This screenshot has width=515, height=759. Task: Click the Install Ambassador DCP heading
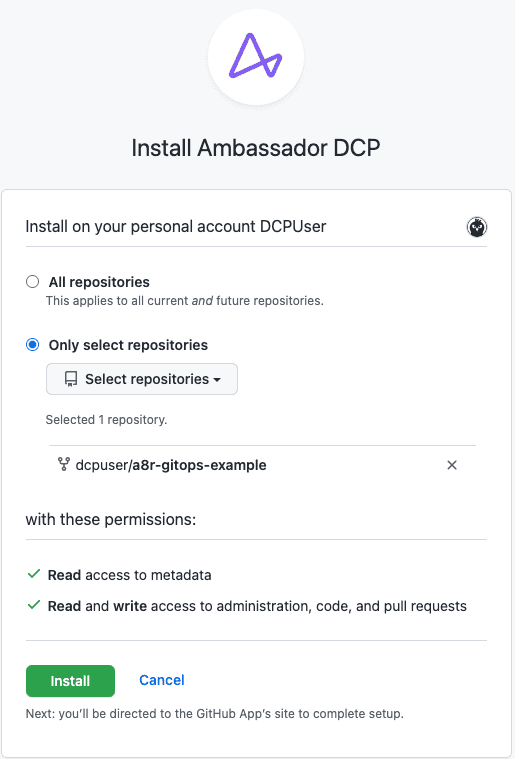(x=256, y=148)
